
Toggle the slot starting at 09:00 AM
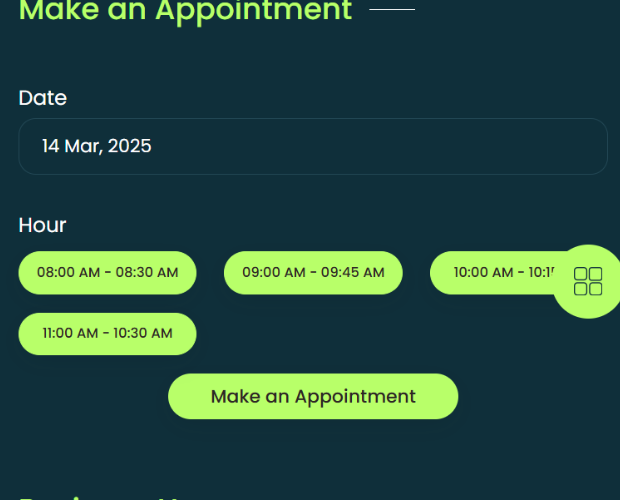click(x=313, y=273)
